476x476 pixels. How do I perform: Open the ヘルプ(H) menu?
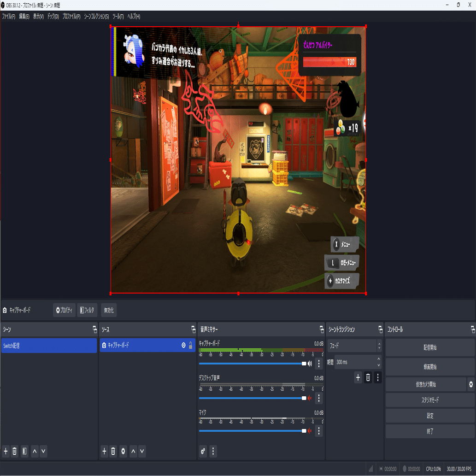134,17
